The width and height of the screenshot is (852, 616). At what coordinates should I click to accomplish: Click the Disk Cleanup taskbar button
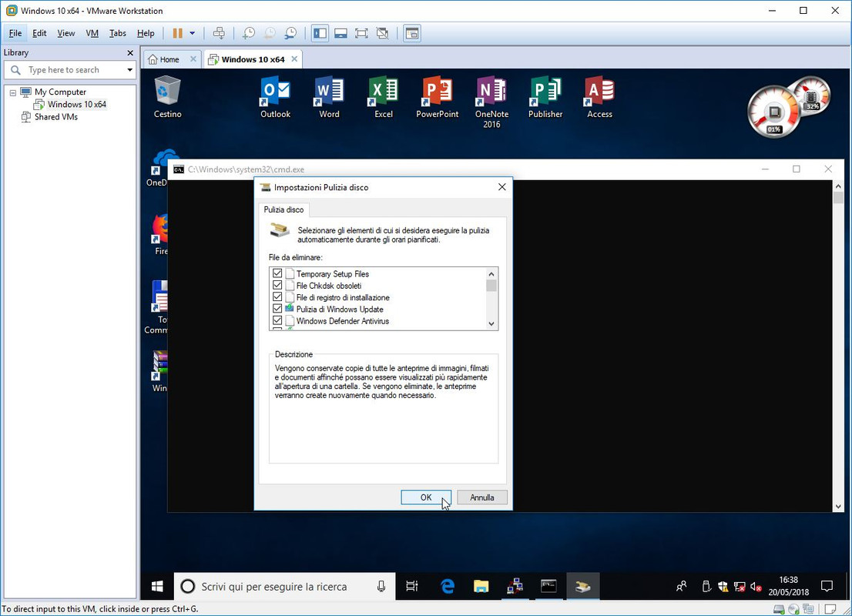582,586
